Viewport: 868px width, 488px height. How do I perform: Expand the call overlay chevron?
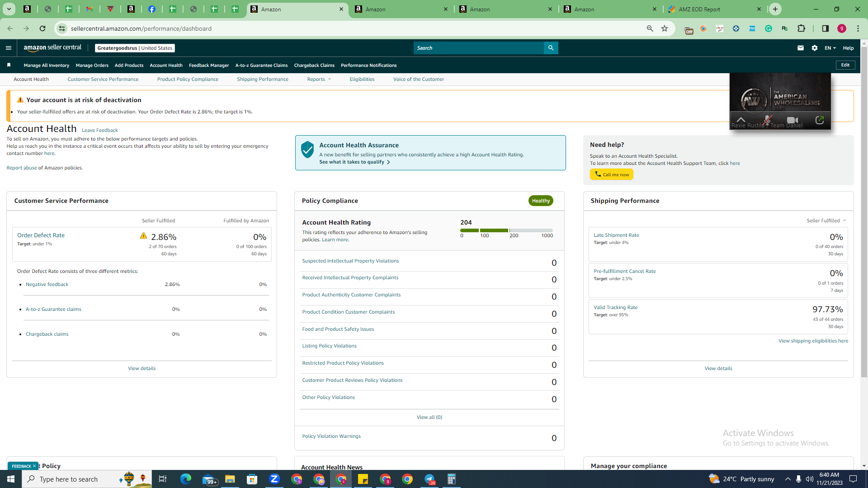741,120
